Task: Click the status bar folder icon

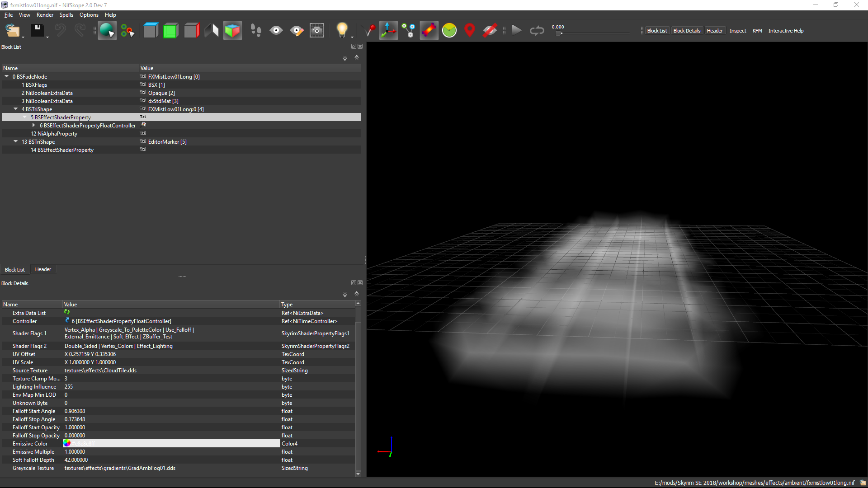Action: 863,483
